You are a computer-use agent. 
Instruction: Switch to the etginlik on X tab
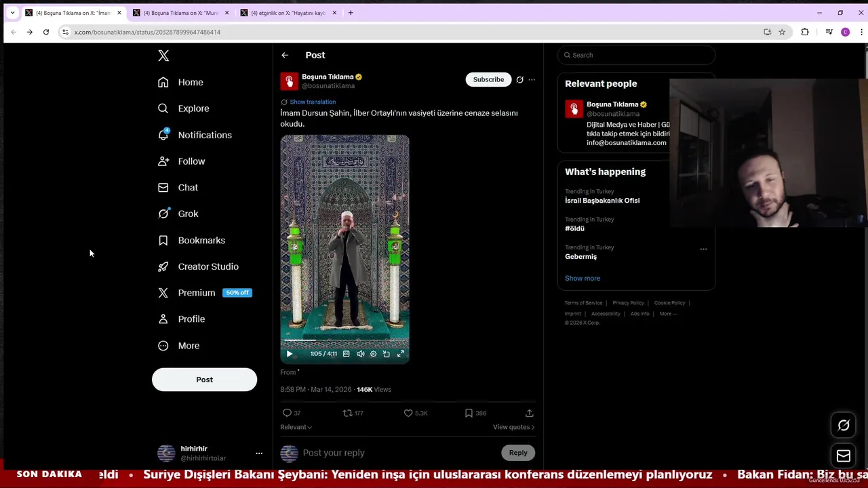point(288,13)
